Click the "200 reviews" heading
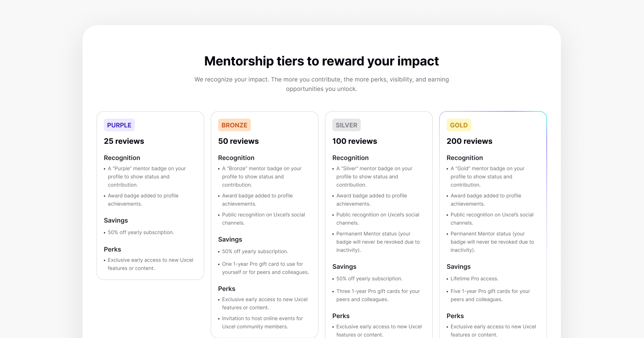This screenshot has height=338, width=644. (x=469, y=141)
